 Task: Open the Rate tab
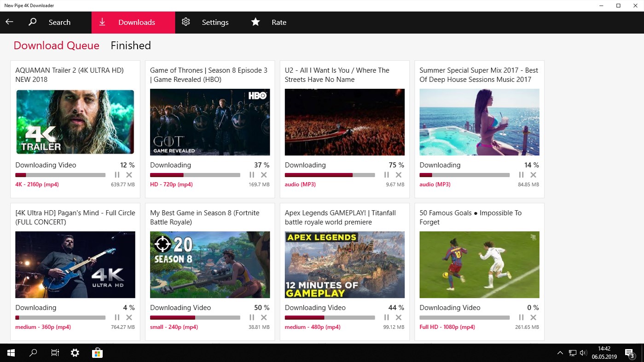pyautogui.click(x=269, y=22)
